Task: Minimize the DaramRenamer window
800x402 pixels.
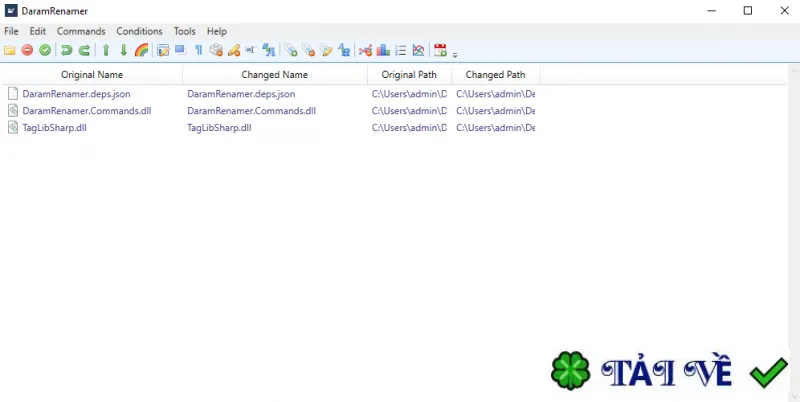Action: (x=711, y=11)
